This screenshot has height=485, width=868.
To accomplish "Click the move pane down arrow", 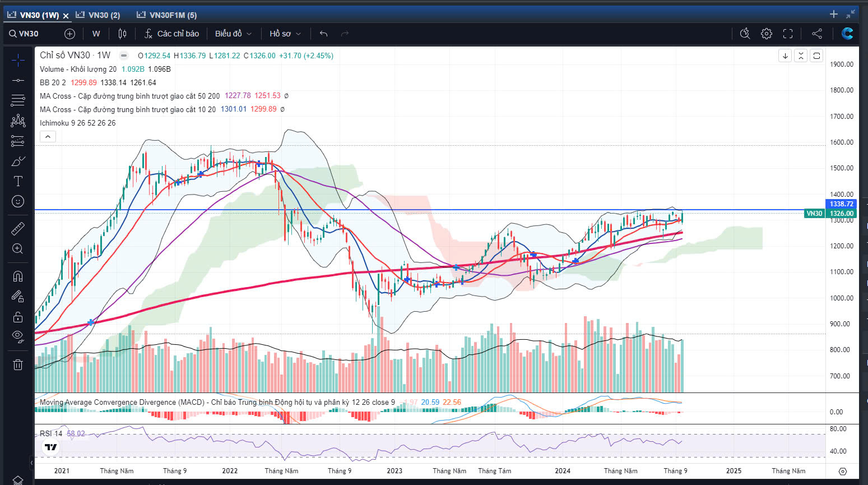I will click(785, 56).
